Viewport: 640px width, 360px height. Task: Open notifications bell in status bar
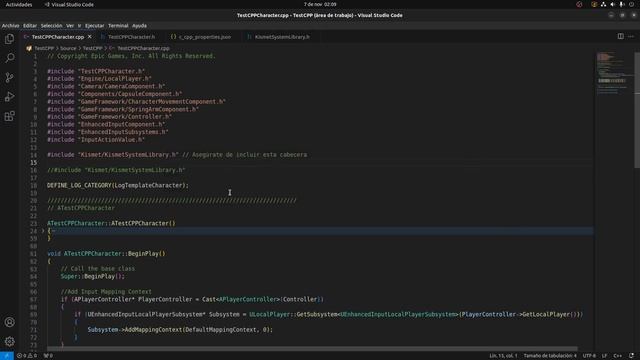click(631, 356)
